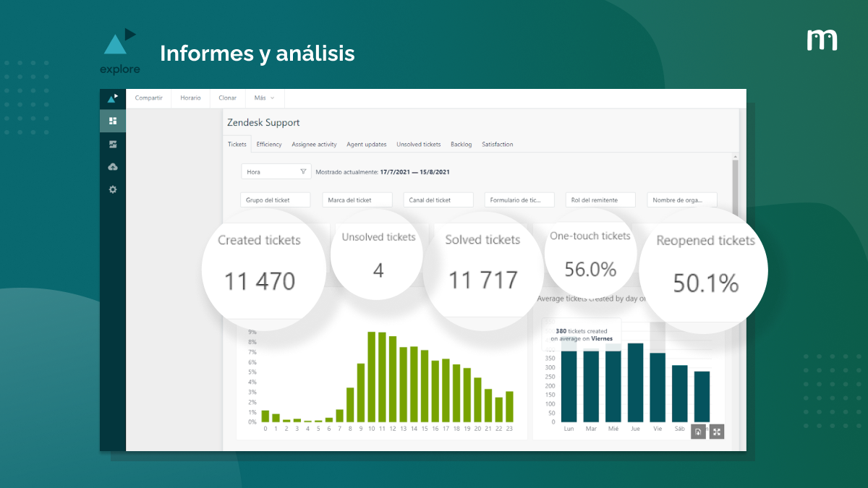Select the Dashboards grid icon in sidebar

[113, 121]
